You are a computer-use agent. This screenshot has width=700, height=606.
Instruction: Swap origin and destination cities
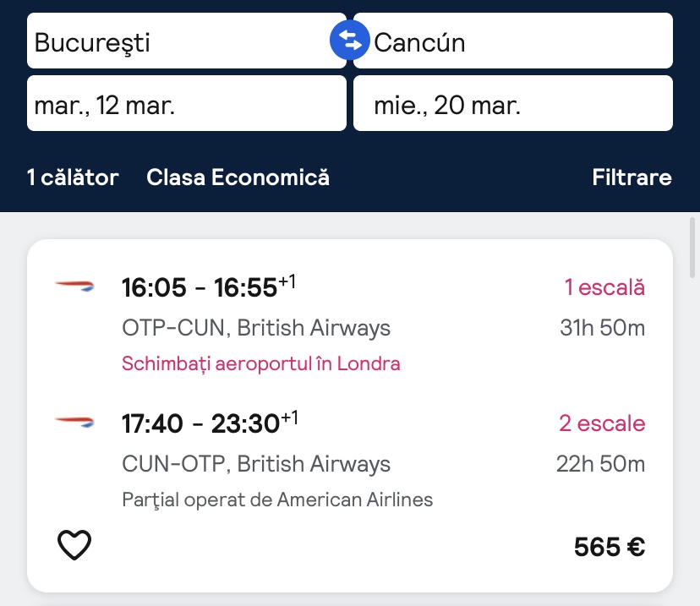(x=350, y=40)
